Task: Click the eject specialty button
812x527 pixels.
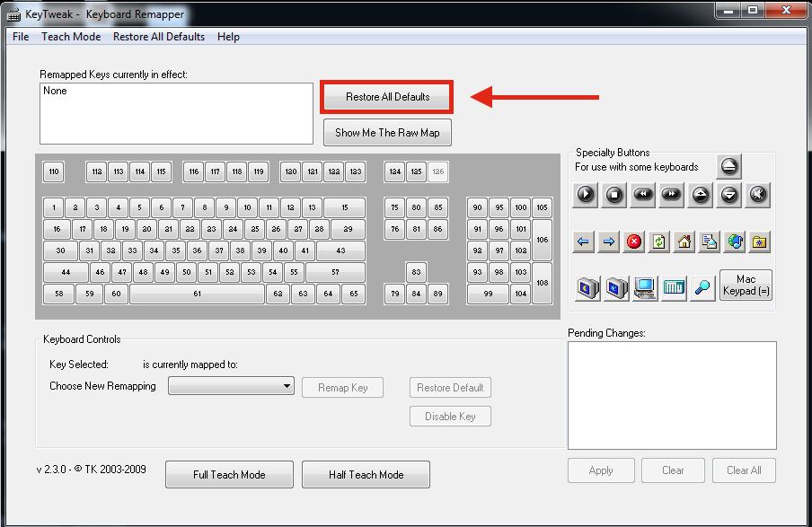Action: 728,167
